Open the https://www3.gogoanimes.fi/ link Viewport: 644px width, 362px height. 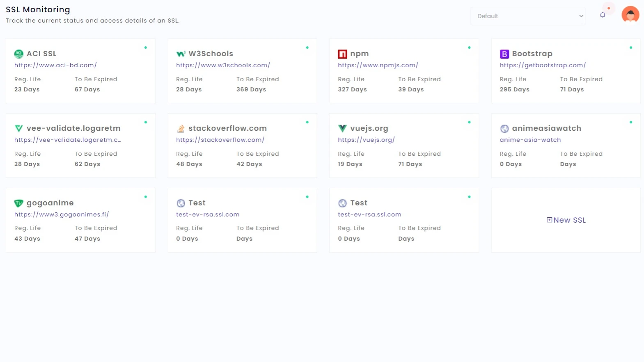(62, 214)
